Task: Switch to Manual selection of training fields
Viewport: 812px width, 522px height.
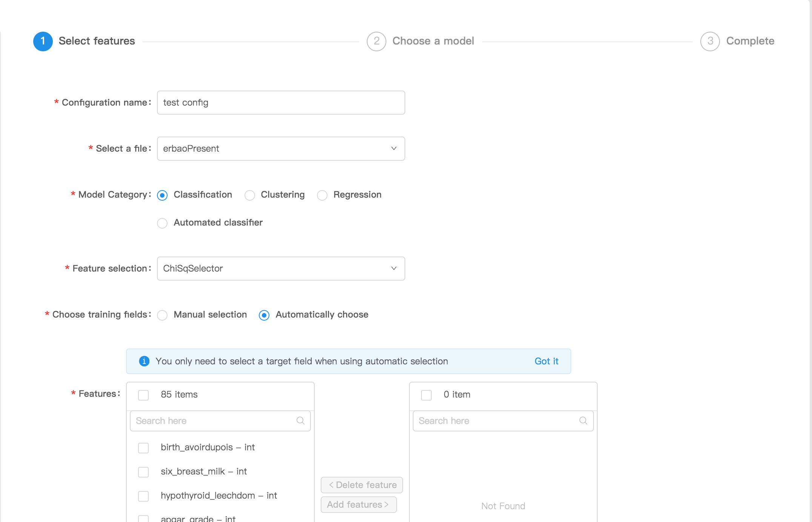Action: (162, 315)
